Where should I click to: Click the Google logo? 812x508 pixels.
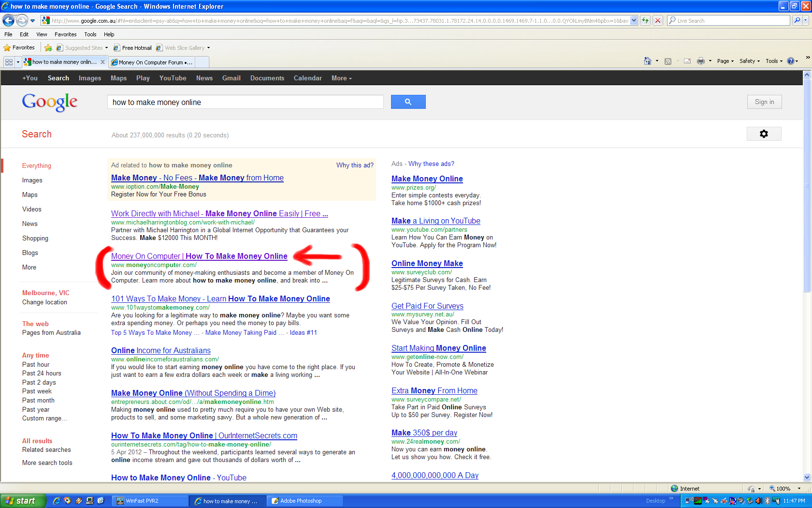pos(49,102)
